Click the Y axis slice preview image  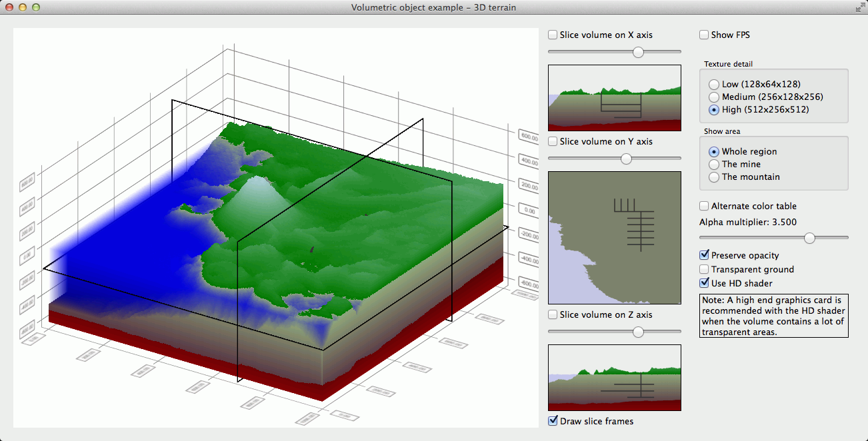(614, 238)
